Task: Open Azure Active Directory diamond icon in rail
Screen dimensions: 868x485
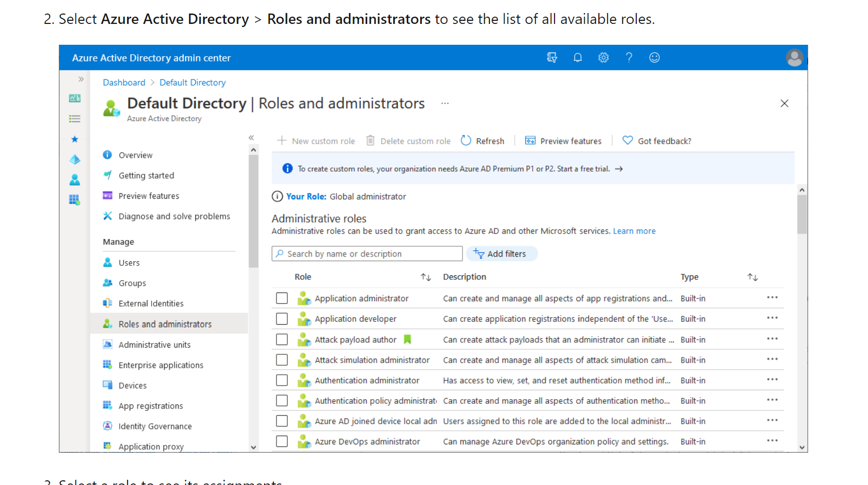Action: (x=74, y=159)
